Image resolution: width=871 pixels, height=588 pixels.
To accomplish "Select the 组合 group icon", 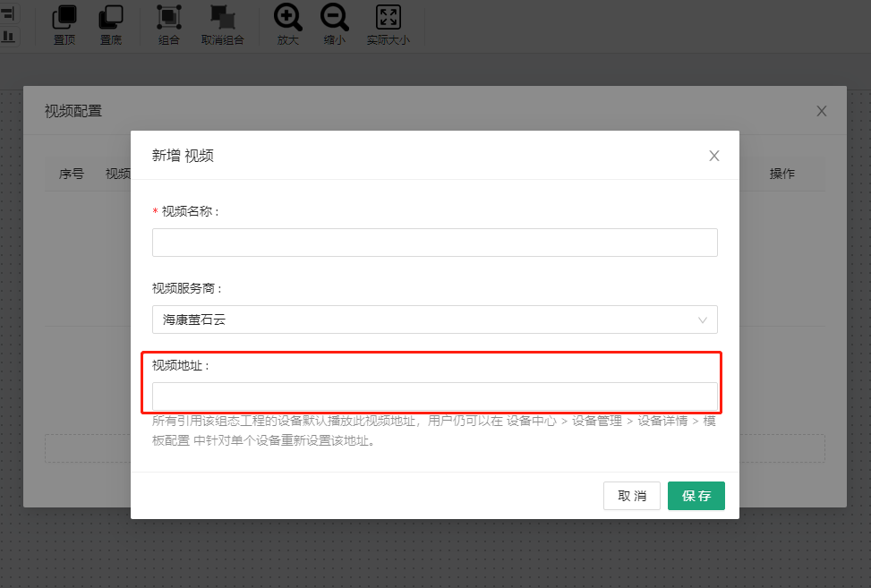I will click(168, 17).
